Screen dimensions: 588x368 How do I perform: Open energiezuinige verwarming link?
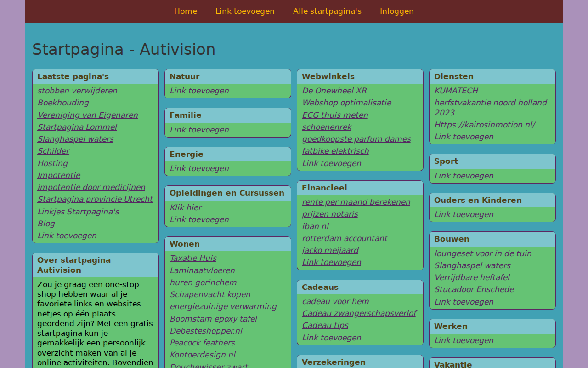coord(223,306)
